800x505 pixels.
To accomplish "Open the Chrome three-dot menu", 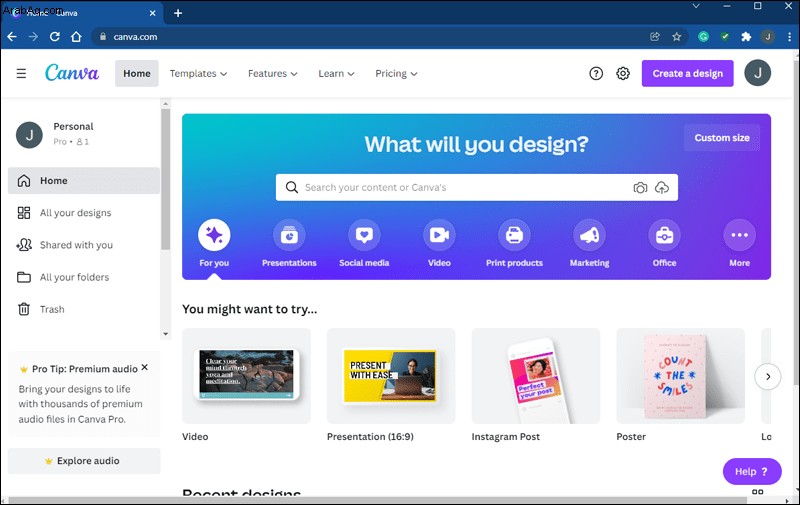I will [x=789, y=37].
